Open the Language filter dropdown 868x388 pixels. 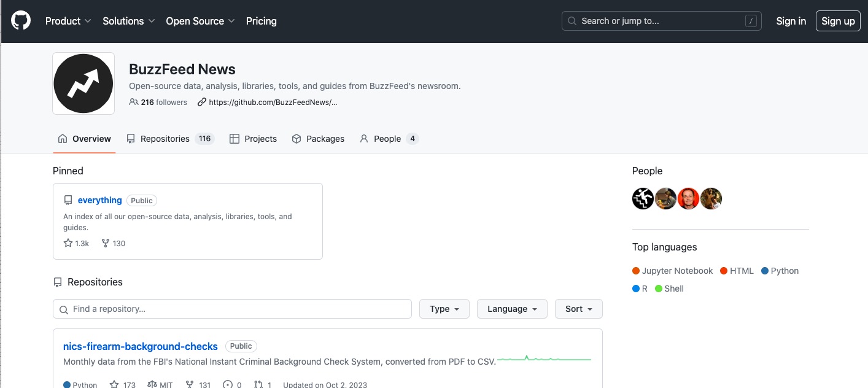511,309
